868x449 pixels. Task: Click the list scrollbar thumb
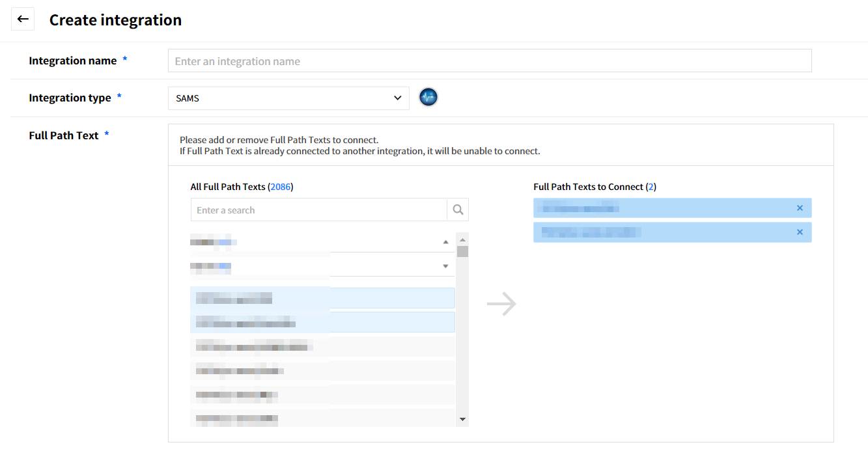(x=462, y=252)
